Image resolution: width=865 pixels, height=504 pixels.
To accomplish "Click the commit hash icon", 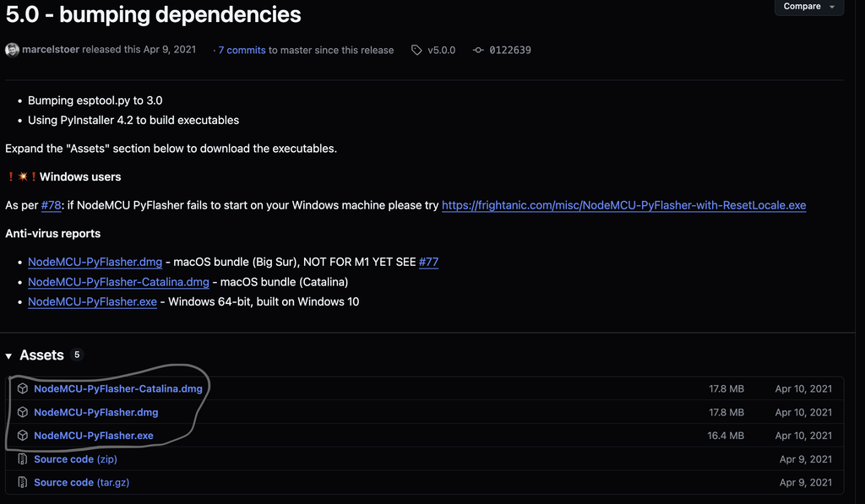I will [478, 51].
